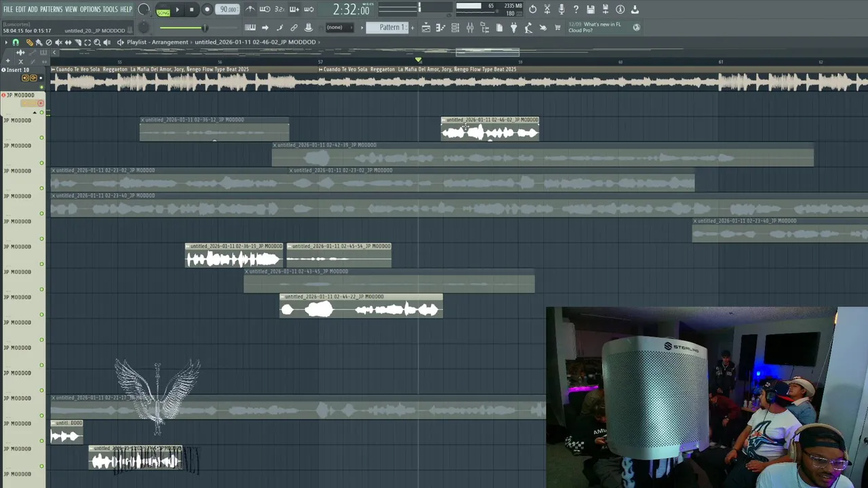Viewport: 868px width, 488px height.
Task: Toggle the 3-2-1 countdown before recording
Action: coord(279,9)
